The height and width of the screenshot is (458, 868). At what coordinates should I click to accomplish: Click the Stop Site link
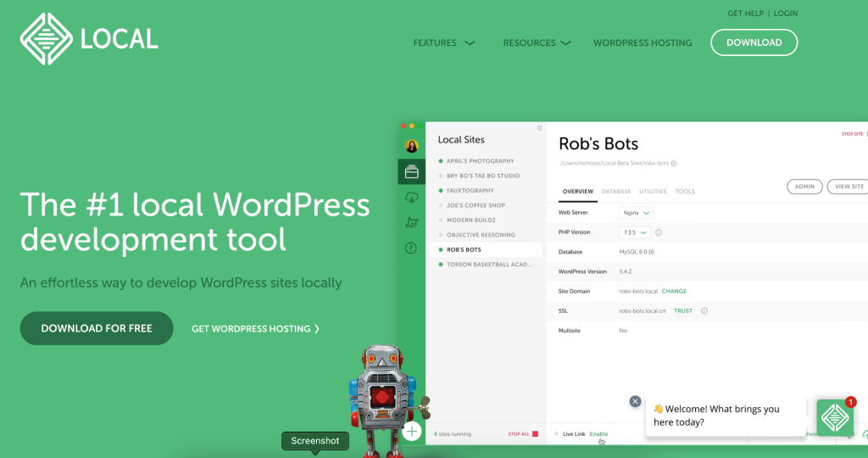[x=853, y=134]
